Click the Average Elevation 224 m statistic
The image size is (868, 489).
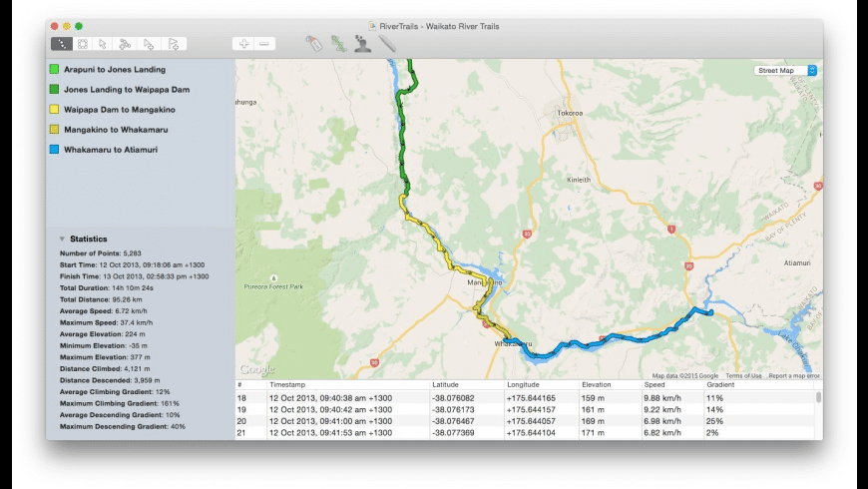tap(103, 334)
